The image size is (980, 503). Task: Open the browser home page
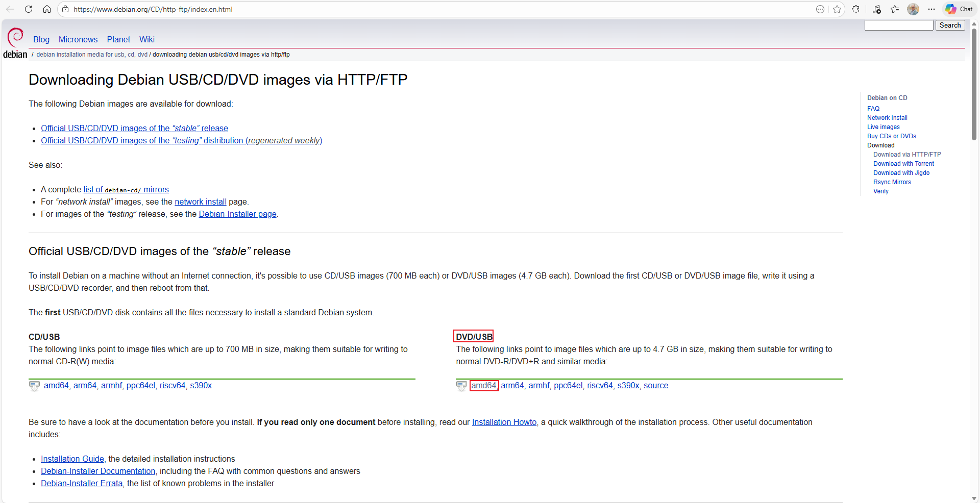(x=47, y=9)
